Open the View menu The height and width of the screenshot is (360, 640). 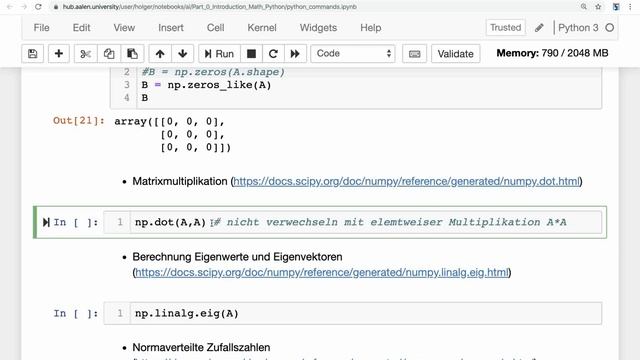coord(124,28)
